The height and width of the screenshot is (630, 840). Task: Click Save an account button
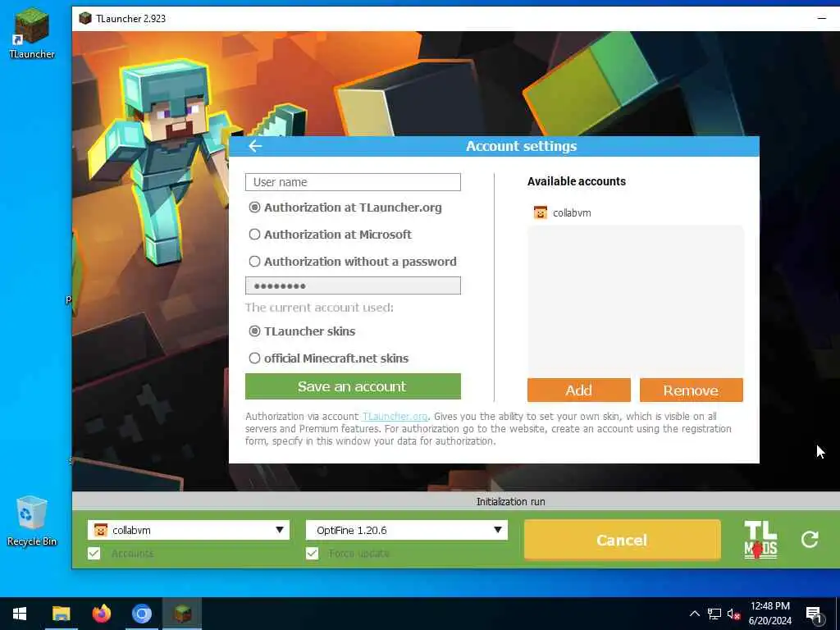tap(353, 386)
